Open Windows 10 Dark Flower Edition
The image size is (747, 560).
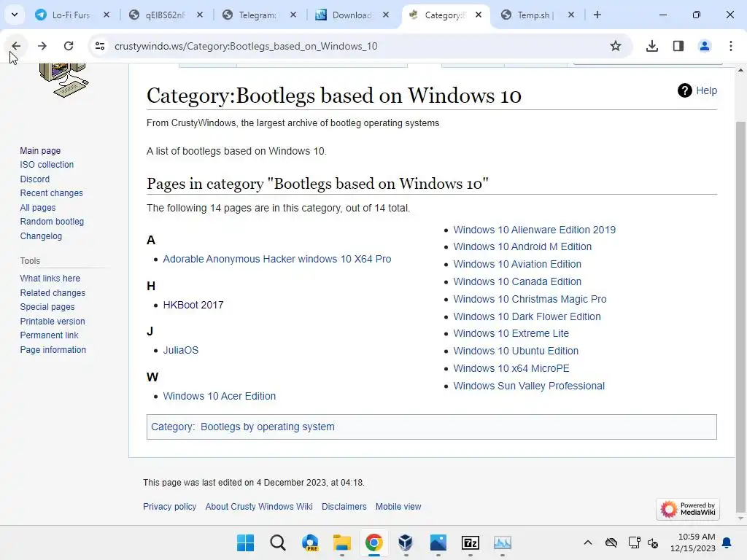(527, 316)
